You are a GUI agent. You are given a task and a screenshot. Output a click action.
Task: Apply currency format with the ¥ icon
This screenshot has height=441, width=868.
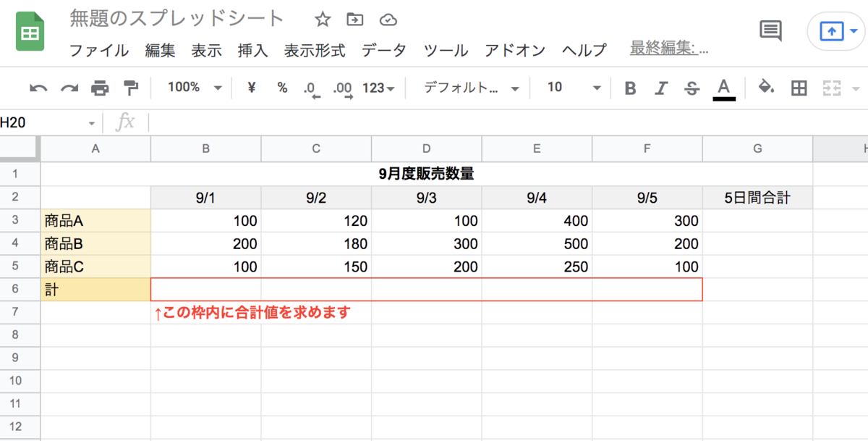(x=250, y=88)
